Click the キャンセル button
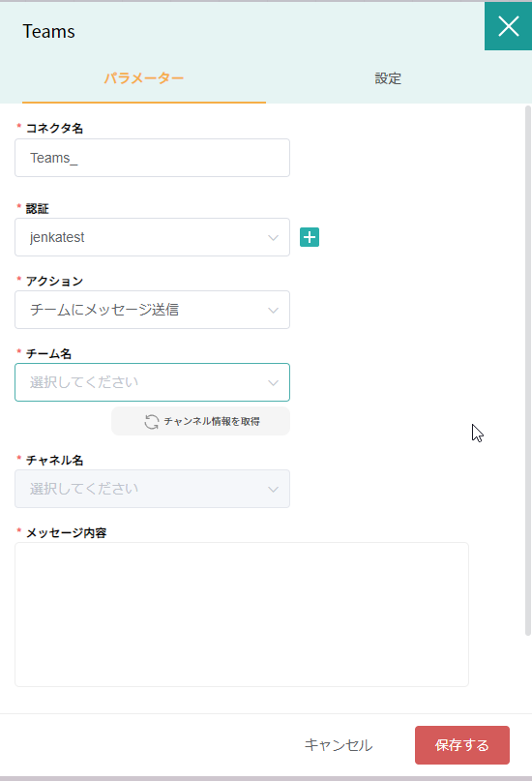The height and width of the screenshot is (781, 532). pyautogui.click(x=339, y=745)
